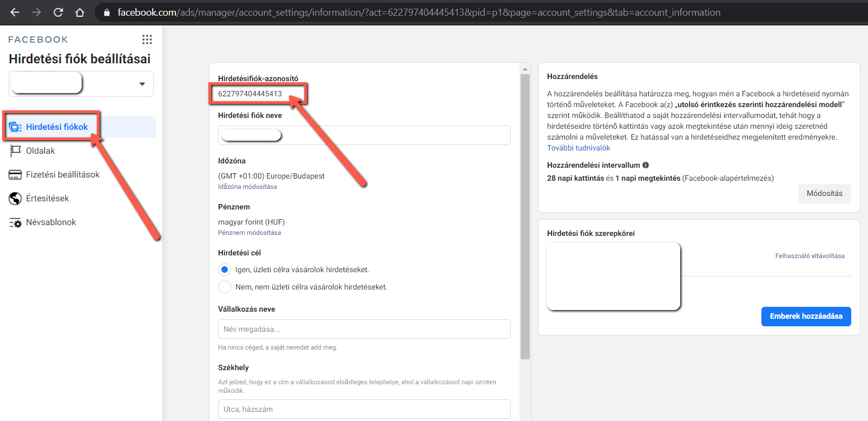
Task: Click the Módosítás button
Action: [824, 194]
